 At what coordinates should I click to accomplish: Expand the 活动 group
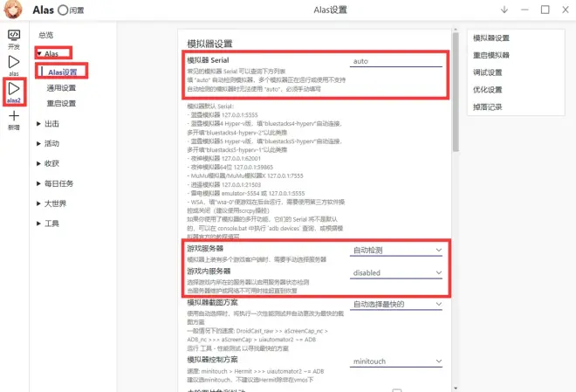pyautogui.click(x=48, y=144)
